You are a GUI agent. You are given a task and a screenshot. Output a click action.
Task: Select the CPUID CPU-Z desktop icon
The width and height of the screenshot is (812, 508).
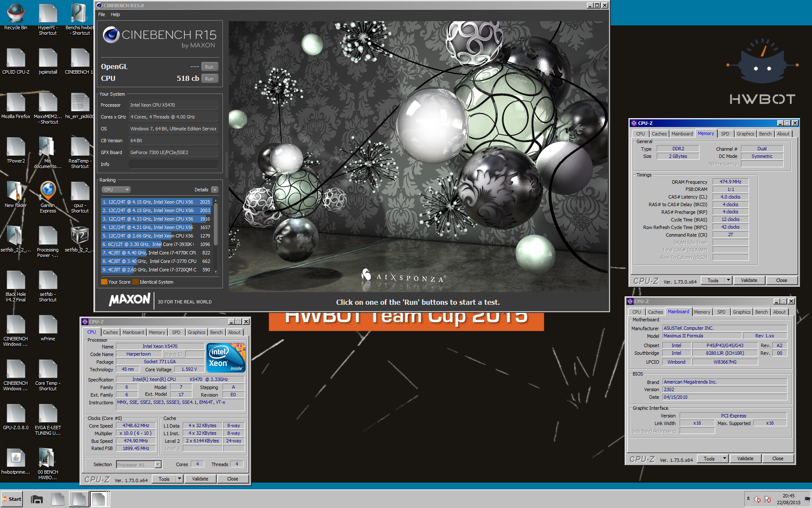point(16,61)
